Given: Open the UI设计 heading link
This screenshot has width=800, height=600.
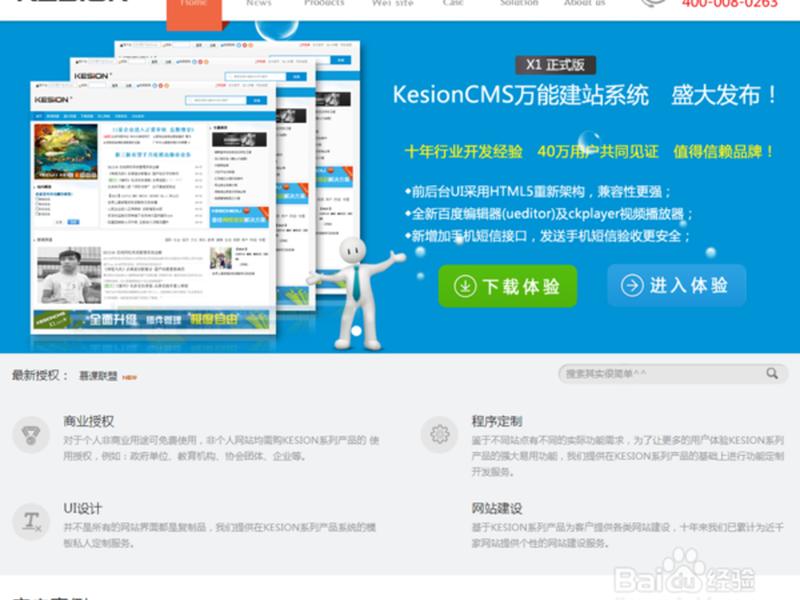Looking at the screenshot, I should click(82, 508).
